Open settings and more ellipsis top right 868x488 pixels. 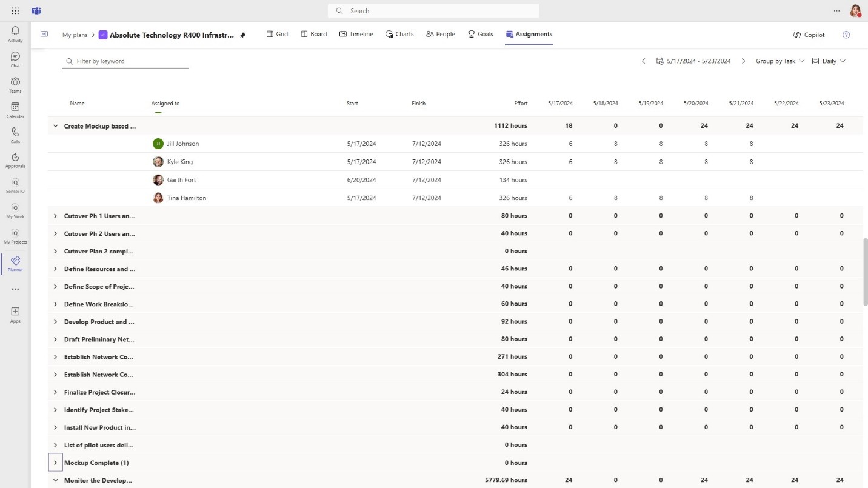[837, 11]
